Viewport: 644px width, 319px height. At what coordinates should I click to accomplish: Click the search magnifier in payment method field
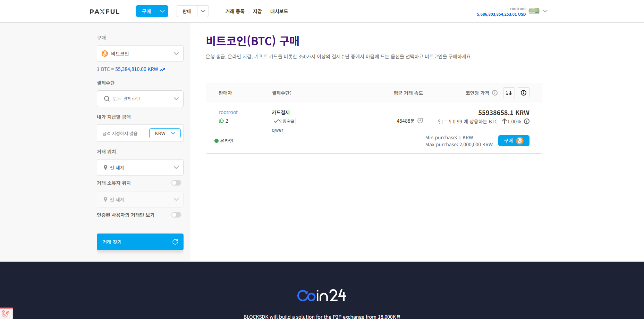tap(107, 98)
